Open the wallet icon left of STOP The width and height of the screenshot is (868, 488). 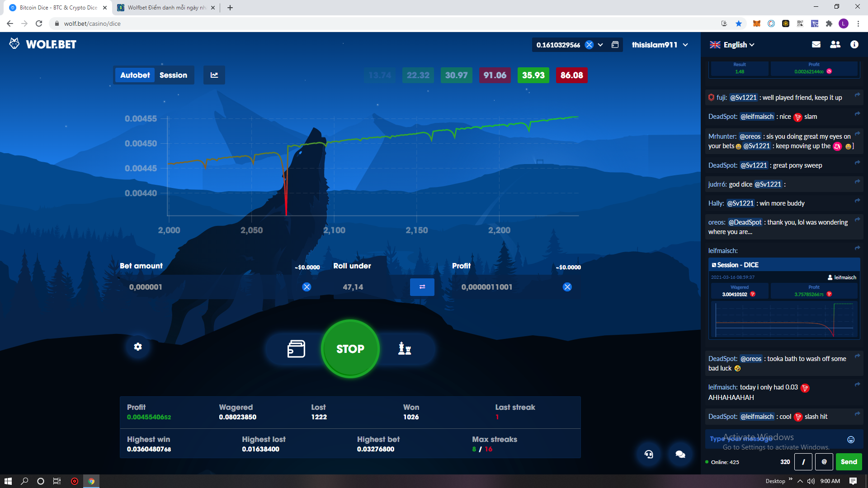coord(296,349)
